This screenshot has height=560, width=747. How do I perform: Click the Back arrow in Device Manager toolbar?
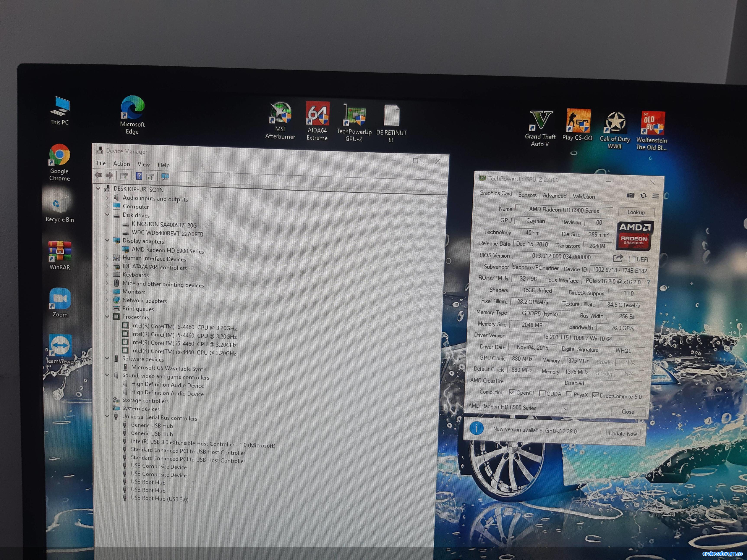(99, 175)
